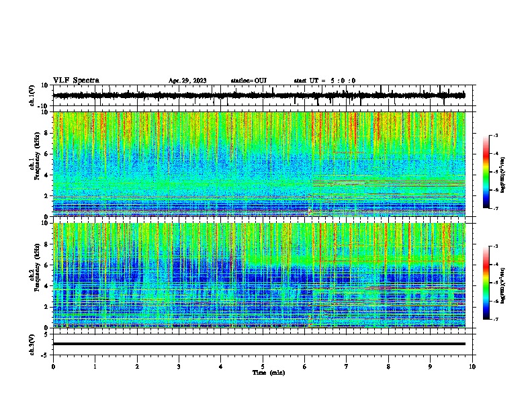Click the ch.1 spectrogram panel
Image resolution: width=532 pixels, height=411 pixels.
[259, 164]
